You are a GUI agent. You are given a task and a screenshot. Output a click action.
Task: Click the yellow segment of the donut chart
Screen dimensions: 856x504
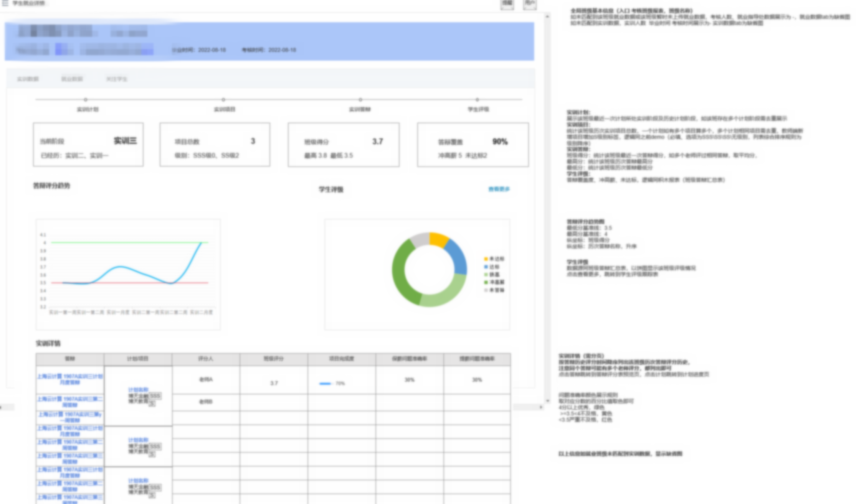(x=438, y=239)
